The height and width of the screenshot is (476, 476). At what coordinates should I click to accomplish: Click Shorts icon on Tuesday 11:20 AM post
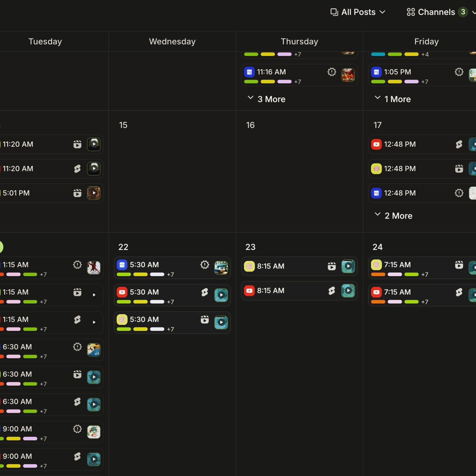point(77,169)
